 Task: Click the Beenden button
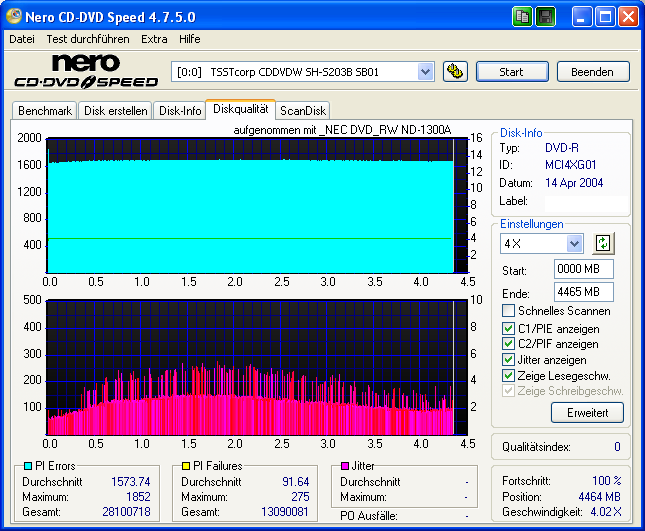point(592,72)
